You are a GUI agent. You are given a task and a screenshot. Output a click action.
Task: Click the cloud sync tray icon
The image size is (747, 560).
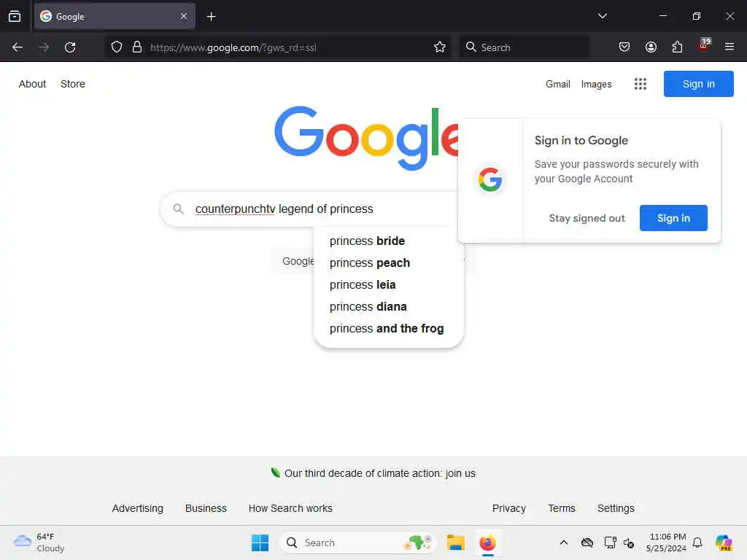click(587, 542)
